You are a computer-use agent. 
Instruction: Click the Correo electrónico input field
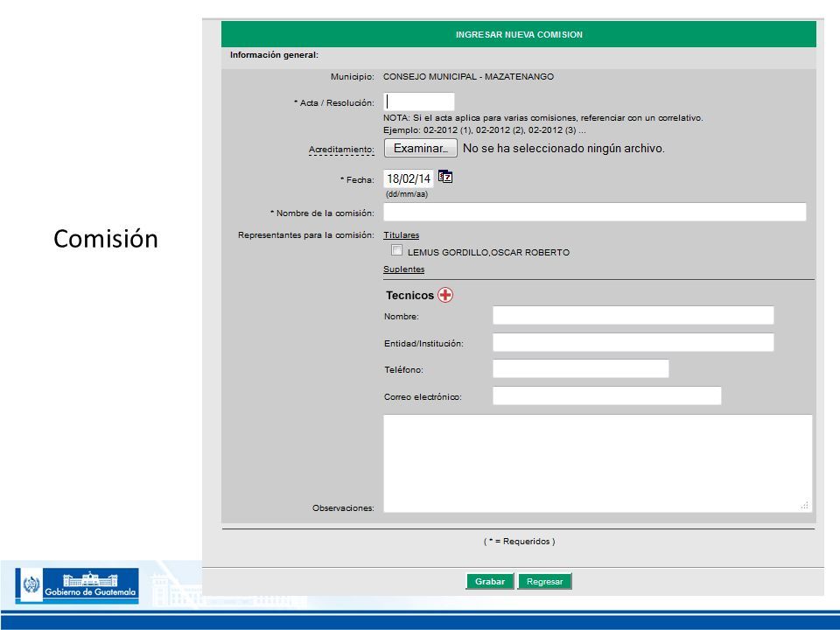(607, 395)
